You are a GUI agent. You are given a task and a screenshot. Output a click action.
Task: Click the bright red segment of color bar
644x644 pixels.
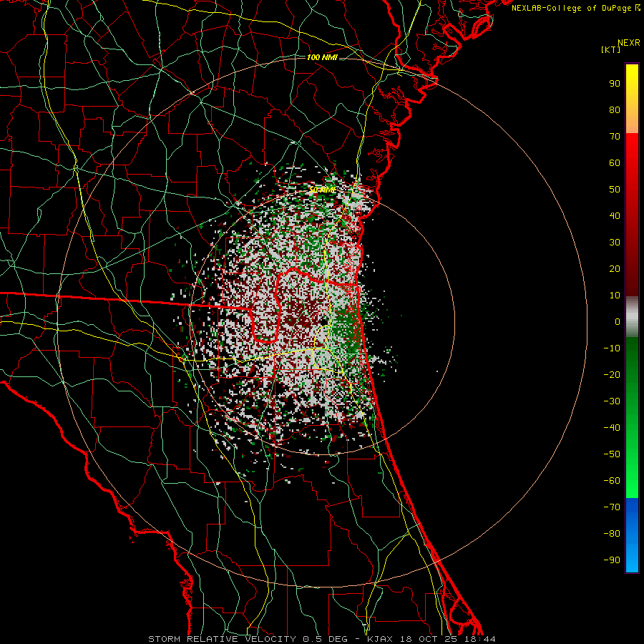pos(632,215)
